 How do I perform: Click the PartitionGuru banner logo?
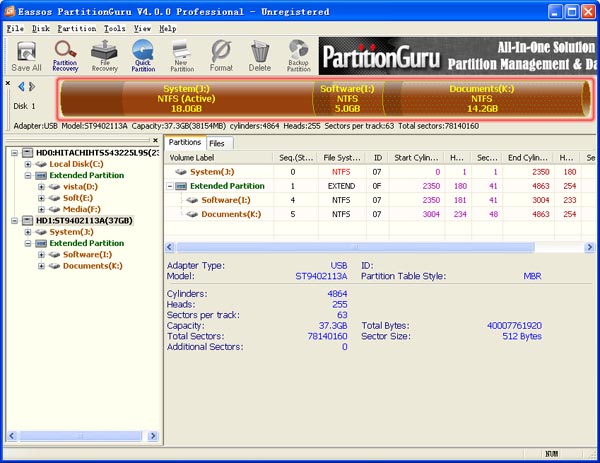[381, 56]
